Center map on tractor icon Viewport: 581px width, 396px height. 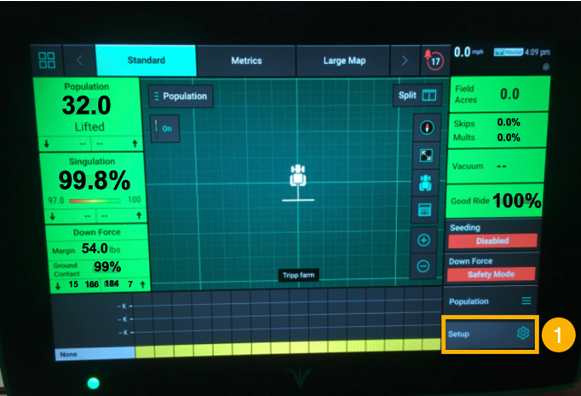click(x=425, y=183)
